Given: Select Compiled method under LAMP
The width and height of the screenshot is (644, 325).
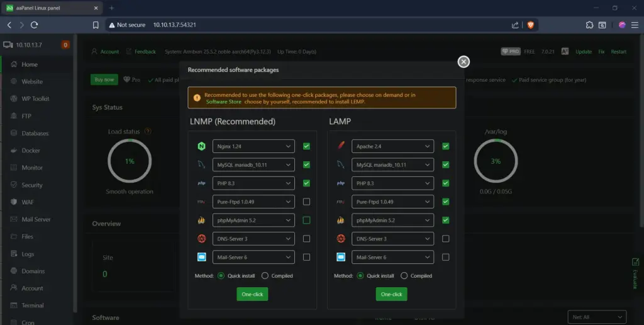Looking at the screenshot, I should point(404,276).
